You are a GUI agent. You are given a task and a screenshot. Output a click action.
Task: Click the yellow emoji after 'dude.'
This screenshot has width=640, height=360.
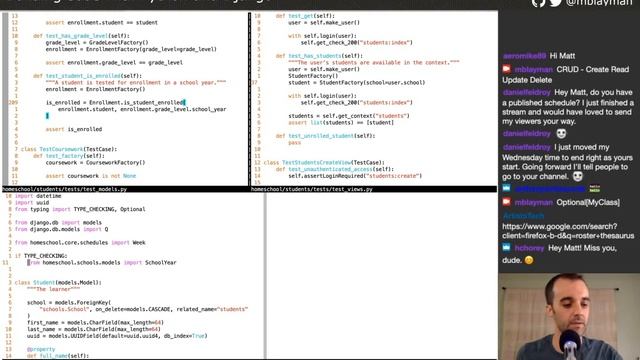[529, 260]
